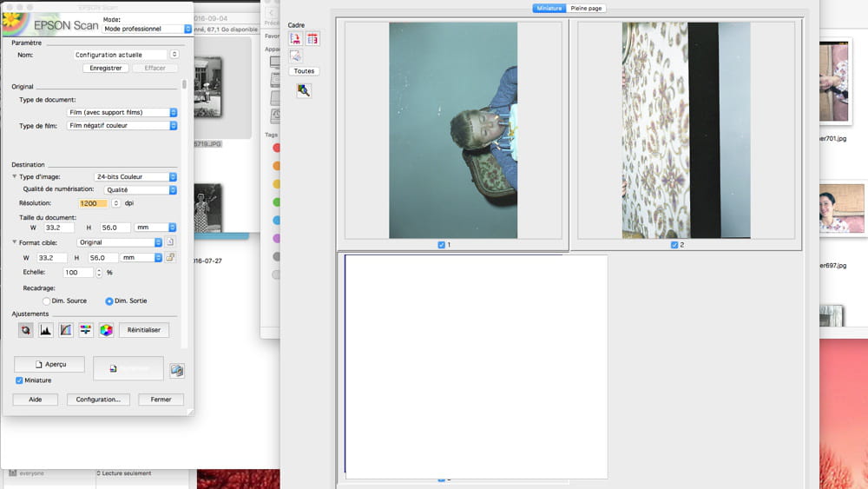Screen dimensions: 868x489
Task: Click the Résolution input field
Action: coord(93,203)
